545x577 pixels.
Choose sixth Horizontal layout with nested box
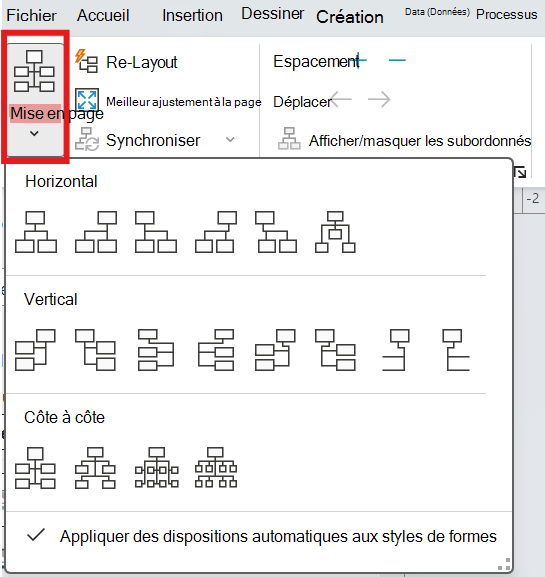coord(335,232)
